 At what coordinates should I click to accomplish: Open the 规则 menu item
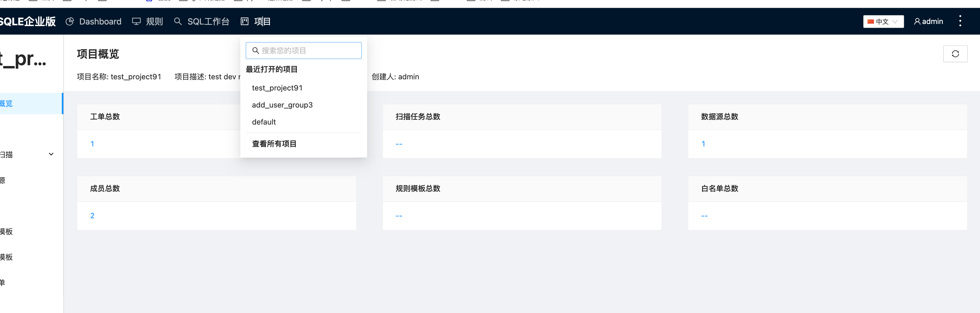(148, 22)
